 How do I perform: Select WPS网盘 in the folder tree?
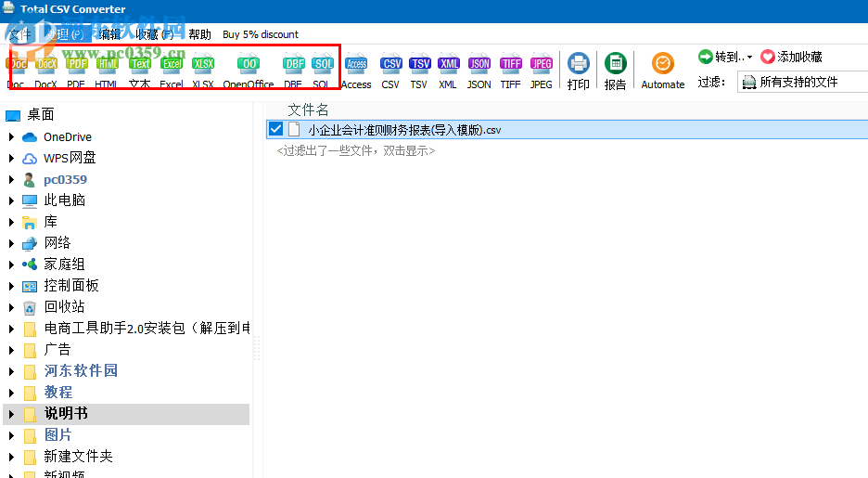(x=70, y=158)
